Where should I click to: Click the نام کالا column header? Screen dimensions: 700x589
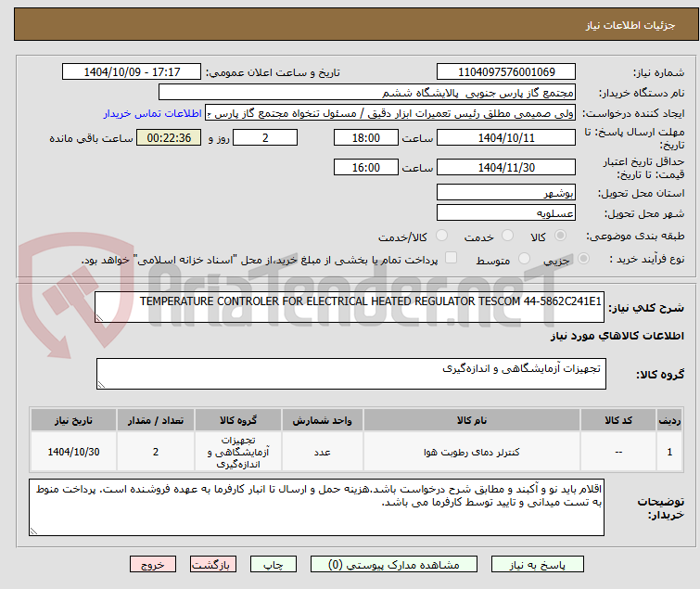(x=471, y=420)
